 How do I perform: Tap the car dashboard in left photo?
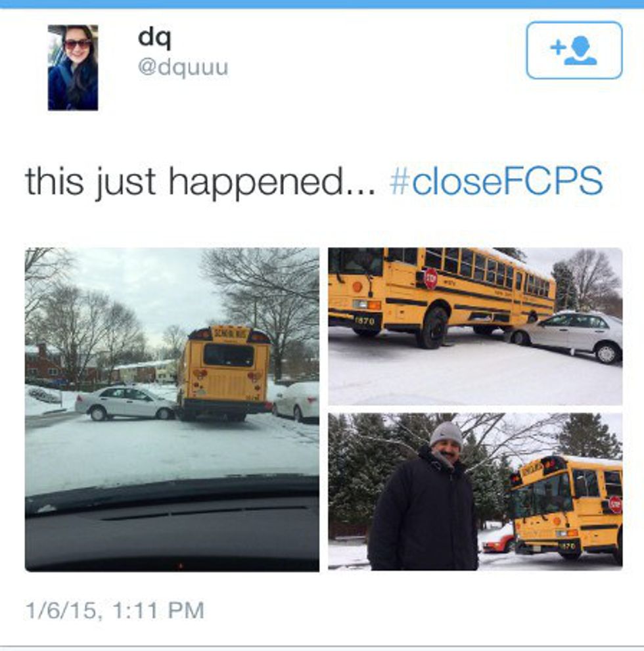click(x=172, y=524)
